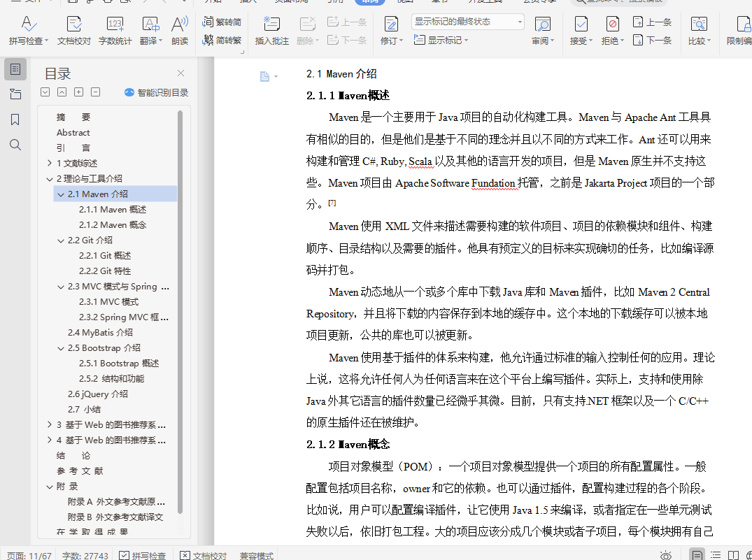Collapse the 2.1 Maven 介绍 node
752x560 pixels.
point(61,194)
